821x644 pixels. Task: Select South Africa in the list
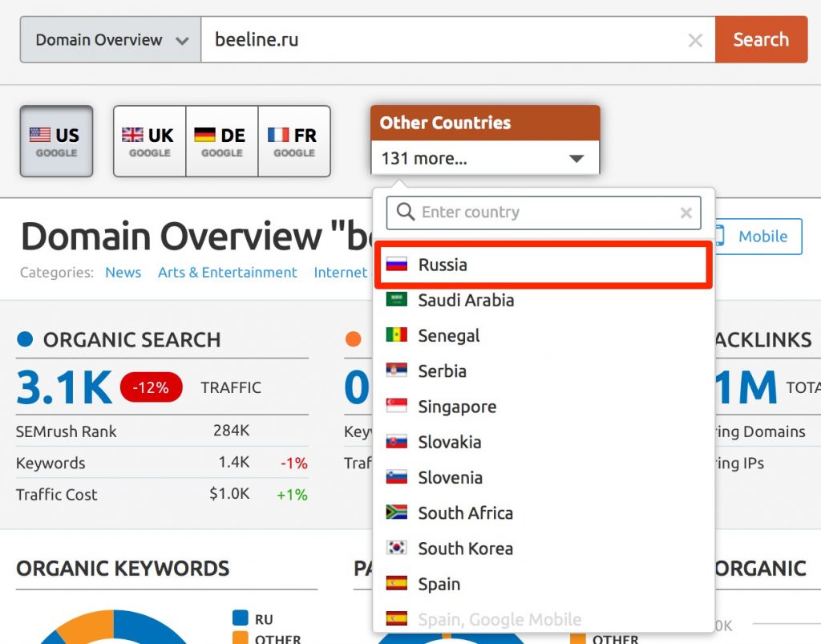[544, 513]
